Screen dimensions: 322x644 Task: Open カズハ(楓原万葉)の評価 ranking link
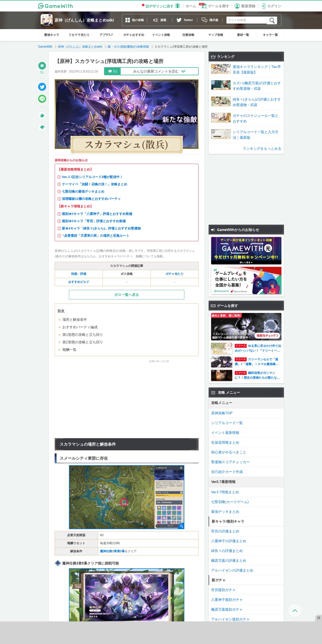(257, 86)
